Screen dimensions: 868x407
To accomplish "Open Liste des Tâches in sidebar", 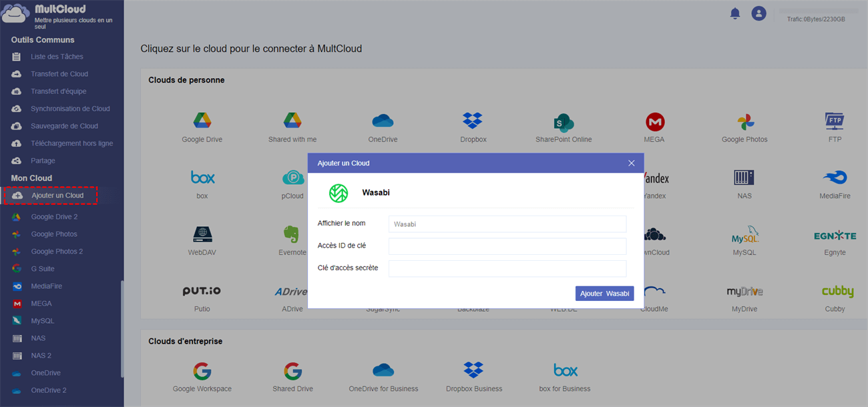I will tap(57, 57).
